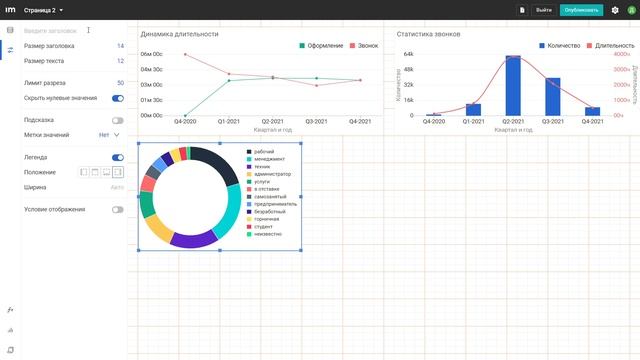Set legend position to top
640x360 pixels.
(x=95, y=172)
